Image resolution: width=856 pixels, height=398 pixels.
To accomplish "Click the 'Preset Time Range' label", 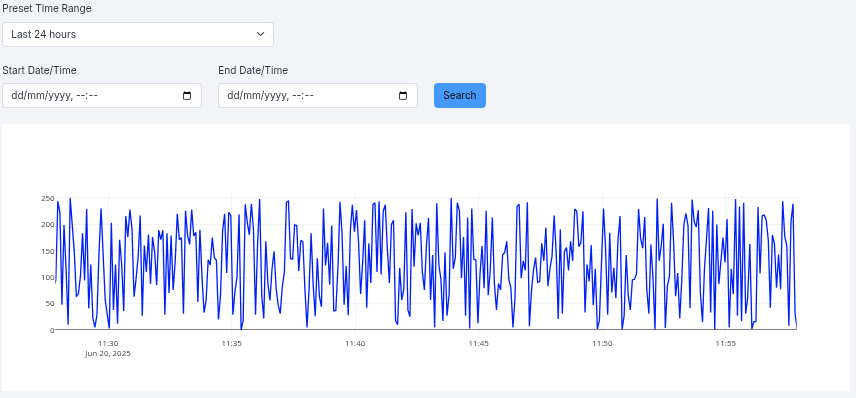I will pos(47,9).
